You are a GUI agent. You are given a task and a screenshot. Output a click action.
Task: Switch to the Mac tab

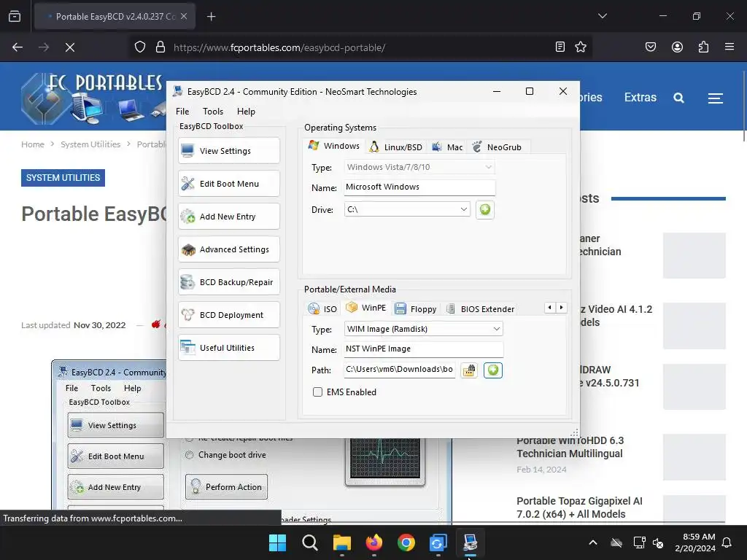(447, 147)
